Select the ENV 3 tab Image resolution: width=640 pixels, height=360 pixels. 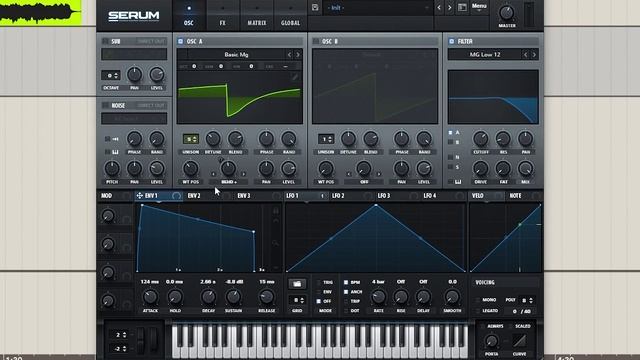coord(244,196)
